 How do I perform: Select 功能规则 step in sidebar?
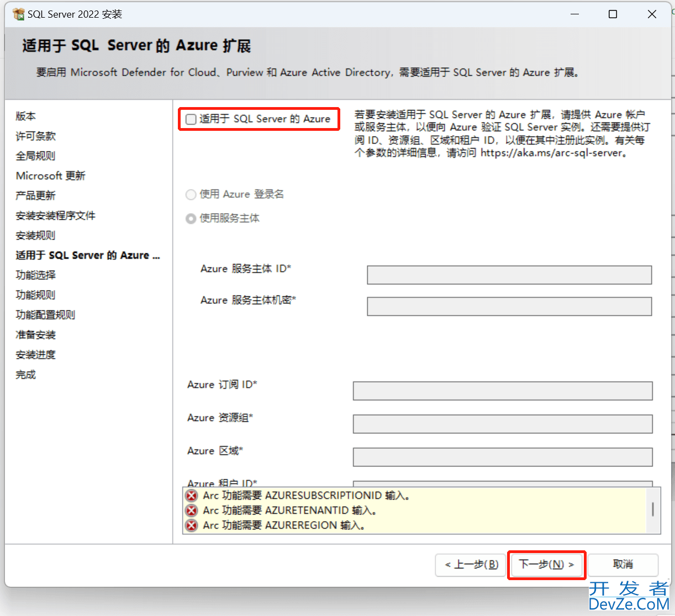click(36, 295)
